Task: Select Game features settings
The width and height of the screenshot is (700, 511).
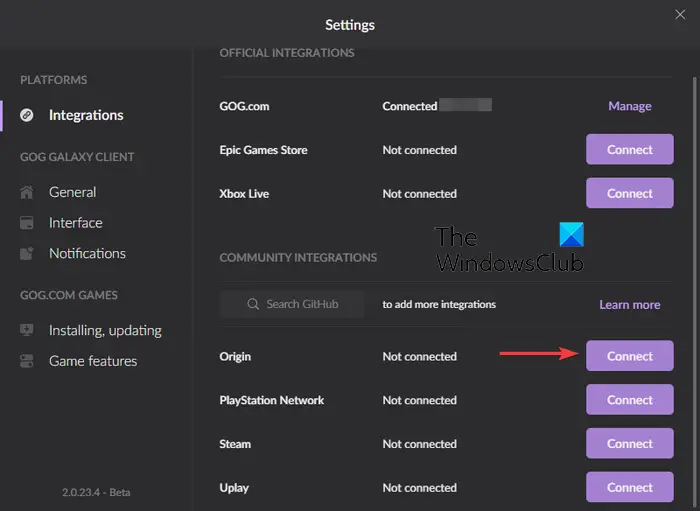Action: click(93, 361)
